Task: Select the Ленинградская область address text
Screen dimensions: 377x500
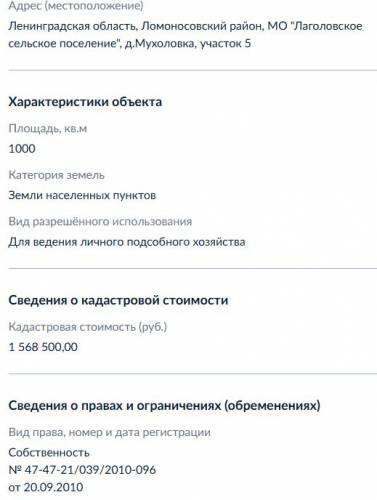Action: point(72,26)
